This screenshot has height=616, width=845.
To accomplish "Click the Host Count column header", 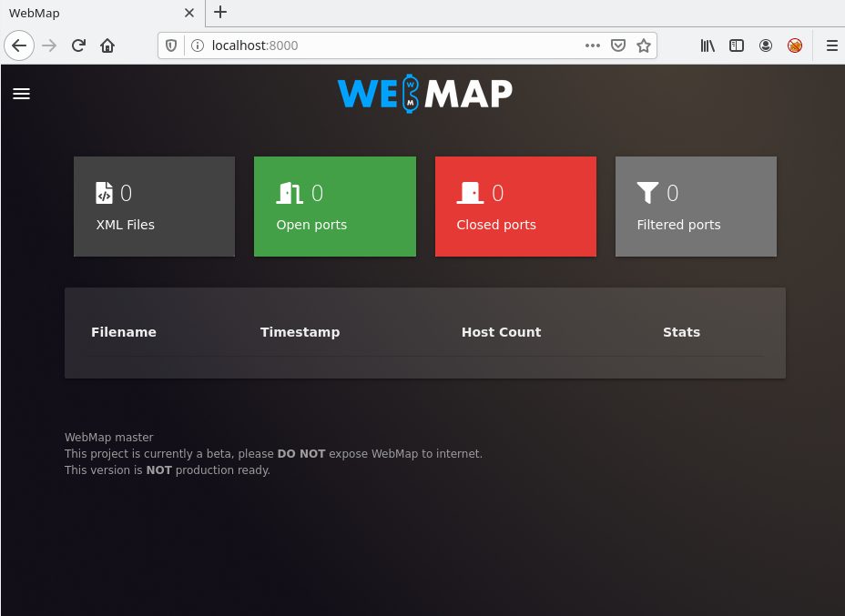I will coord(501,332).
